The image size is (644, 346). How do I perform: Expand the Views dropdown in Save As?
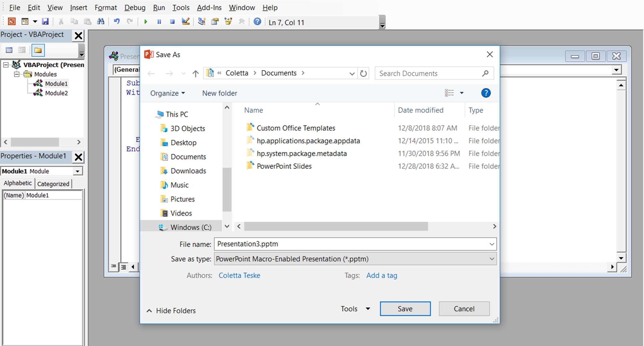461,93
